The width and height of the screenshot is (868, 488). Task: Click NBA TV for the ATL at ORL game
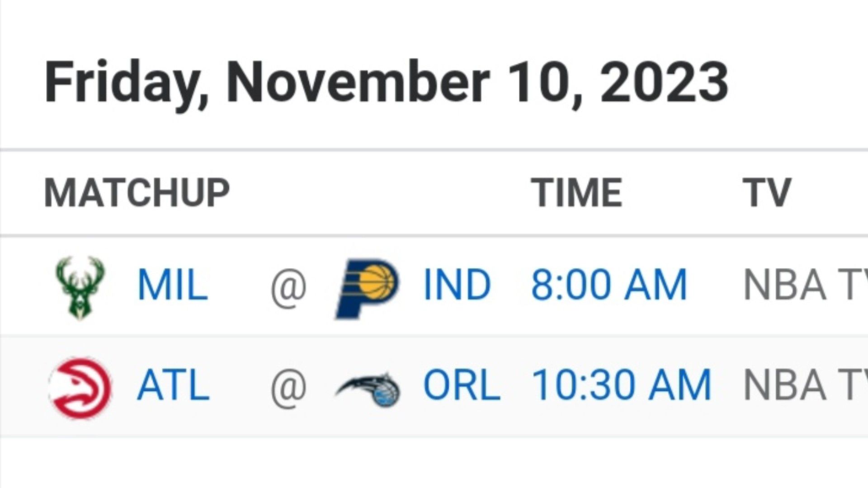[x=806, y=385]
